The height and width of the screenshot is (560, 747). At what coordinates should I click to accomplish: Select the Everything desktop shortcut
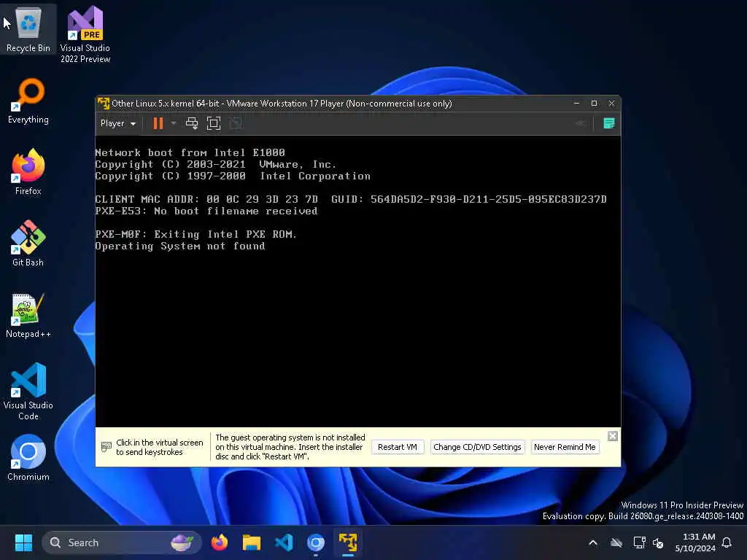click(x=28, y=101)
